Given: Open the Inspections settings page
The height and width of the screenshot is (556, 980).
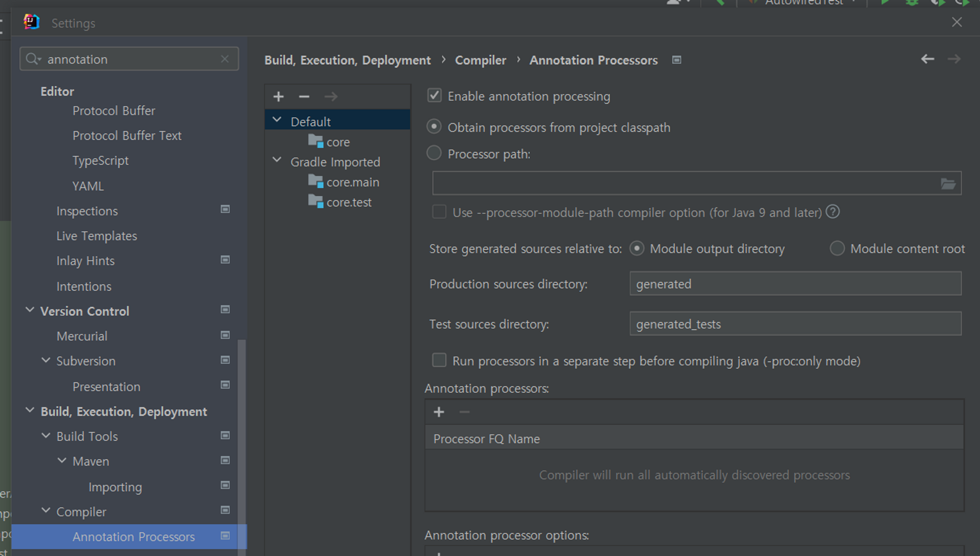Looking at the screenshot, I should coord(87,211).
